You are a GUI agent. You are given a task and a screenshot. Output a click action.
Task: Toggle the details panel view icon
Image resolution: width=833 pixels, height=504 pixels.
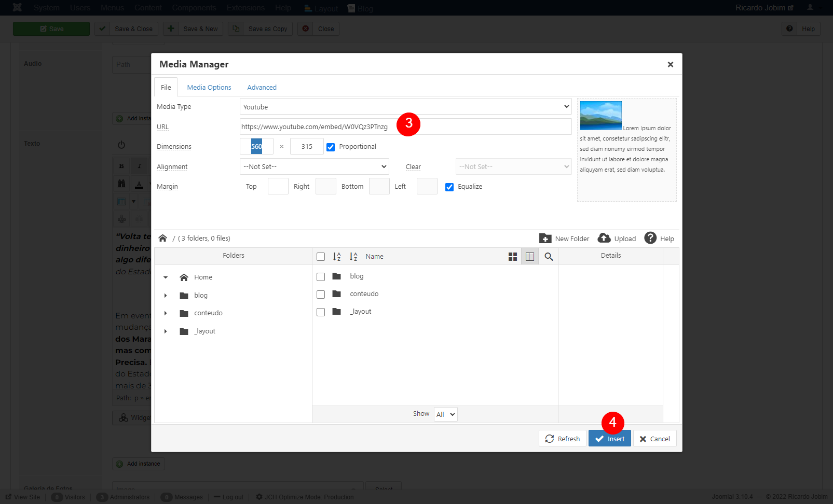(x=530, y=257)
